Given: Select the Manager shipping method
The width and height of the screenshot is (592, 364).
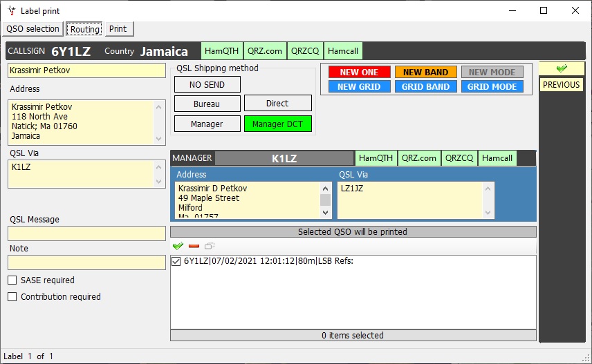Looking at the screenshot, I should coord(207,124).
